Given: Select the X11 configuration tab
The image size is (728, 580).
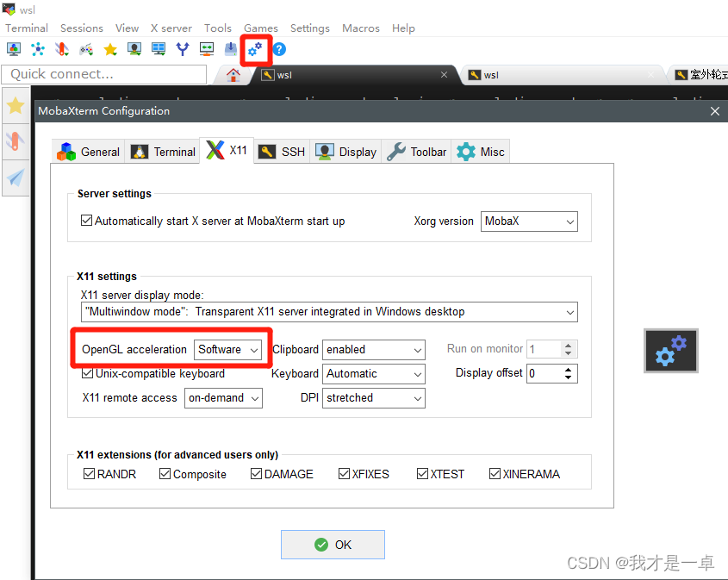Looking at the screenshot, I should pyautogui.click(x=227, y=150).
